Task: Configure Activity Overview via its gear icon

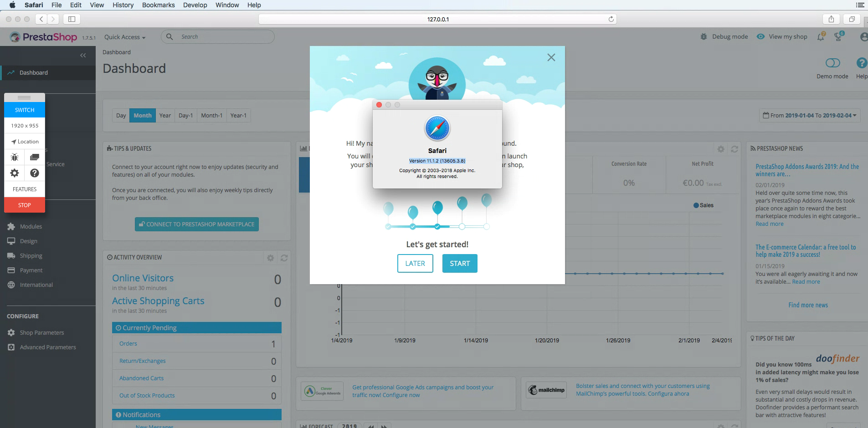Action: click(x=270, y=258)
